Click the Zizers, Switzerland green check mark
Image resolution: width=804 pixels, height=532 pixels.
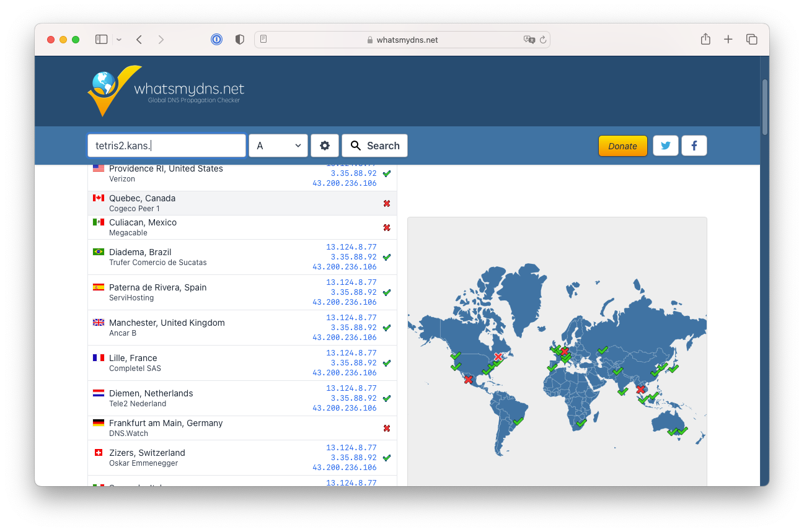coord(387,458)
